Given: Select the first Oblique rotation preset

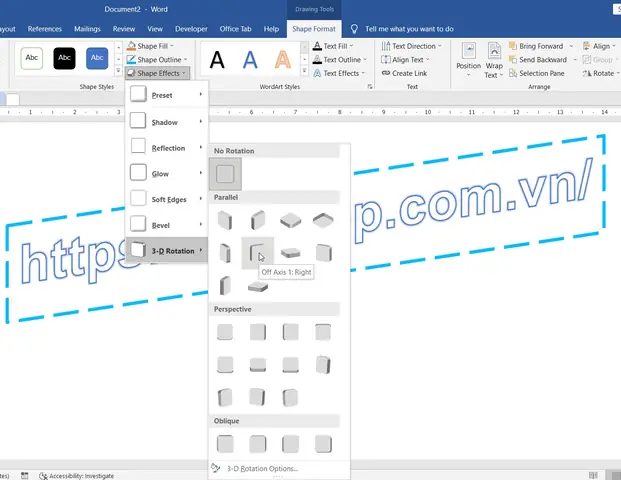Looking at the screenshot, I should [x=225, y=442].
